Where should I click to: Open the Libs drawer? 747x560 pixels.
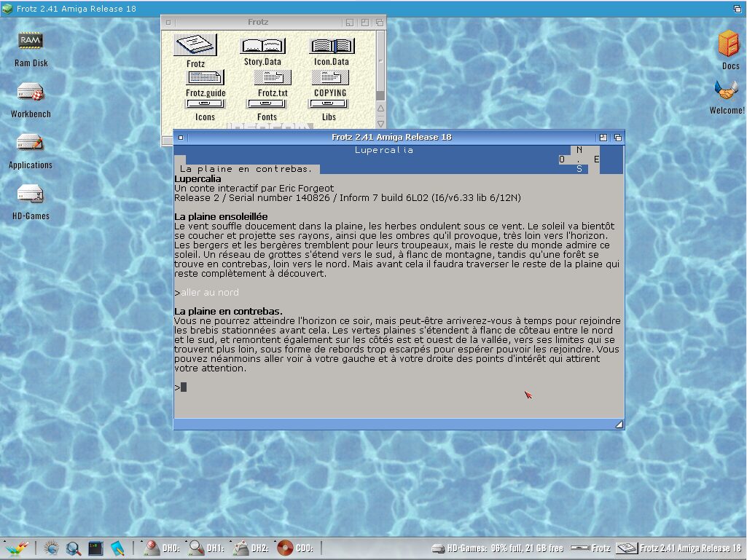point(329,105)
